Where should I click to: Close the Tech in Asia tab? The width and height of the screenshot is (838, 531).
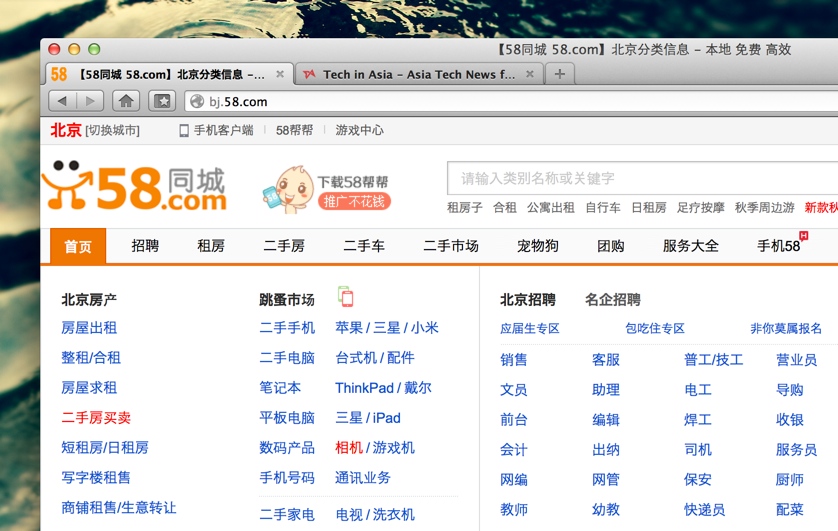[x=530, y=74]
